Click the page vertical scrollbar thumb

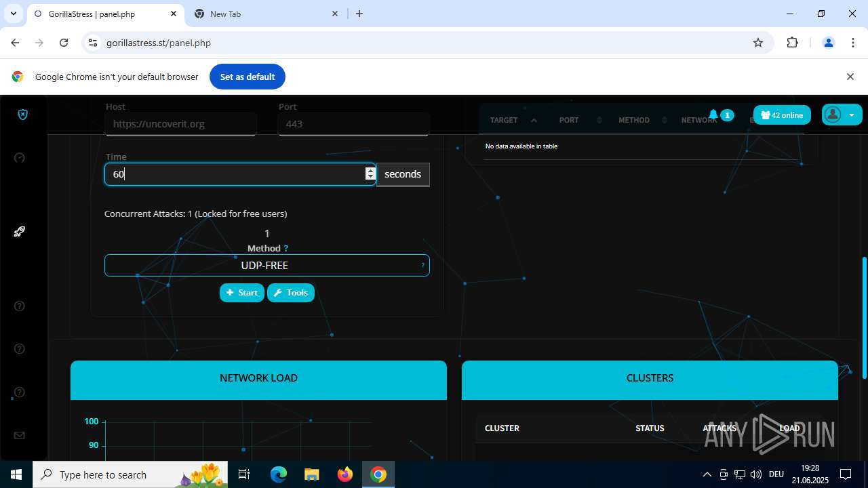pyautogui.click(x=864, y=317)
